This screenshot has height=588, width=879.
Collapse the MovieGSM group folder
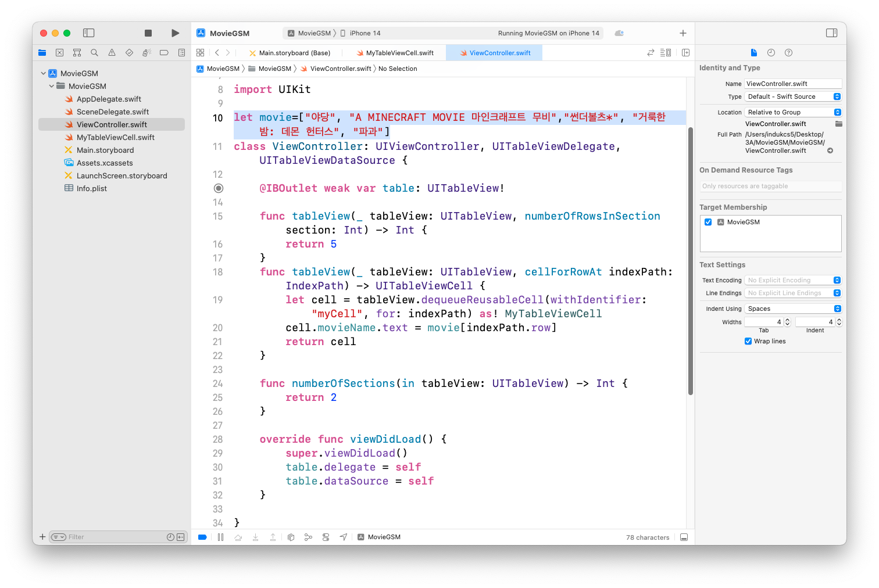51,86
